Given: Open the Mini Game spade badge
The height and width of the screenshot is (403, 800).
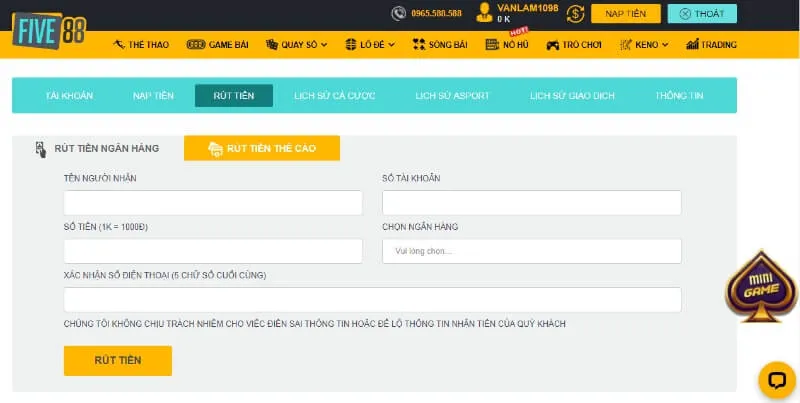Looking at the screenshot, I should [761, 284].
